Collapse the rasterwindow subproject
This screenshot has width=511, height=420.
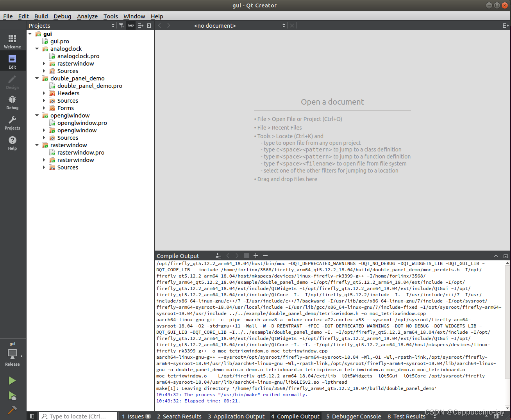click(37, 145)
